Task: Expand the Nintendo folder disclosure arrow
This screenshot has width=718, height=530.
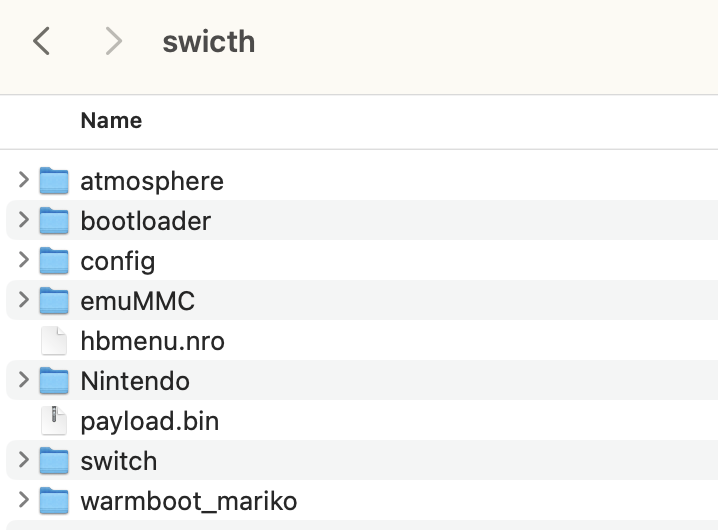Action: click(x=24, y=380)
